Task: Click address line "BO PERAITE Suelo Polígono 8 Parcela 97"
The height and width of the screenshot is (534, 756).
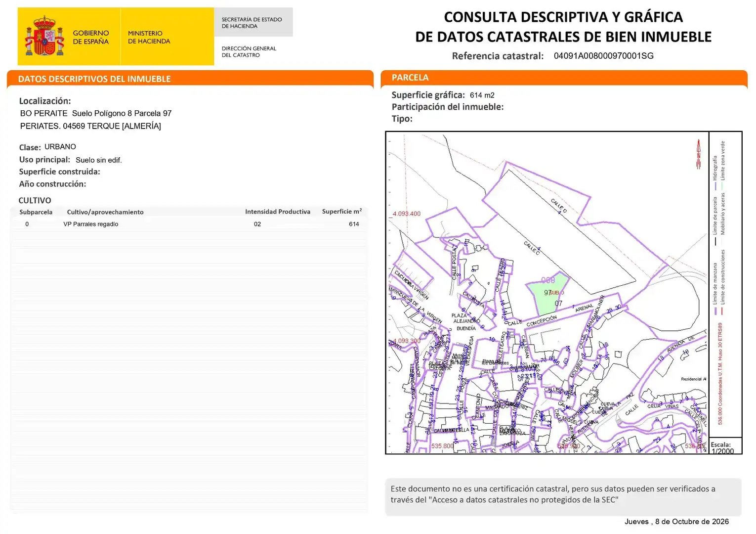Action: 96,113
